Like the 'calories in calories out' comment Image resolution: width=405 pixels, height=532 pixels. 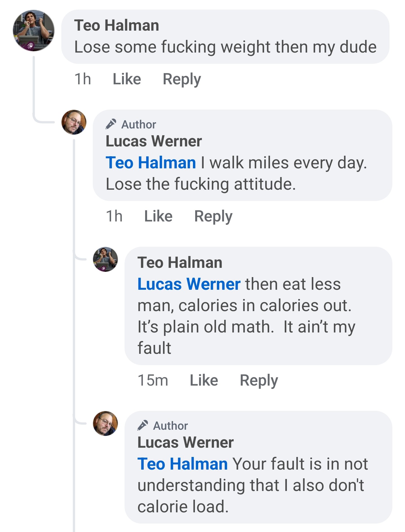pos(204,380)
